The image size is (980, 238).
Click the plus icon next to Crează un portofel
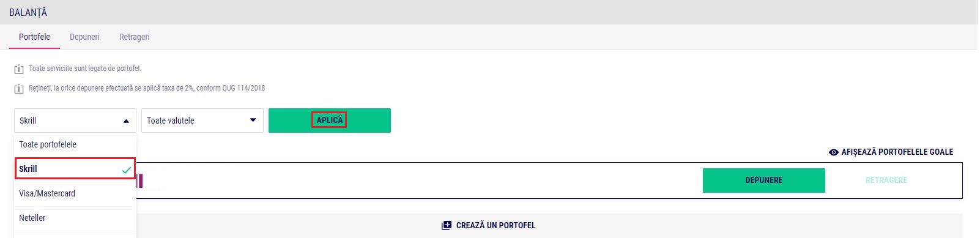pyautogui.click(x=446, y=225)
